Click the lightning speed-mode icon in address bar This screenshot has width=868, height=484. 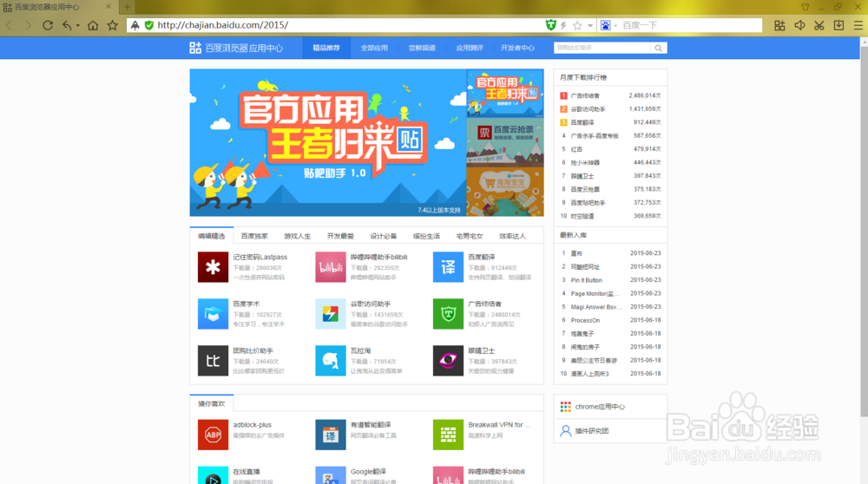[x=563, y=25]
